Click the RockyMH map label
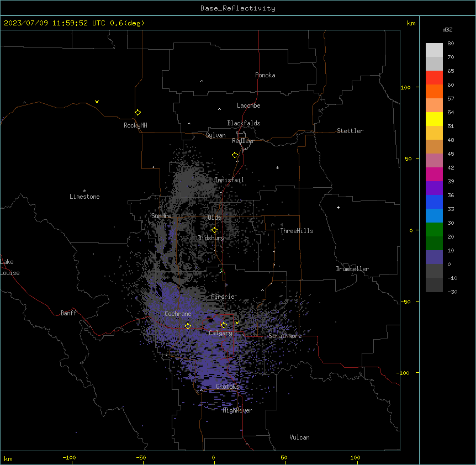 (x=135, y=125)
